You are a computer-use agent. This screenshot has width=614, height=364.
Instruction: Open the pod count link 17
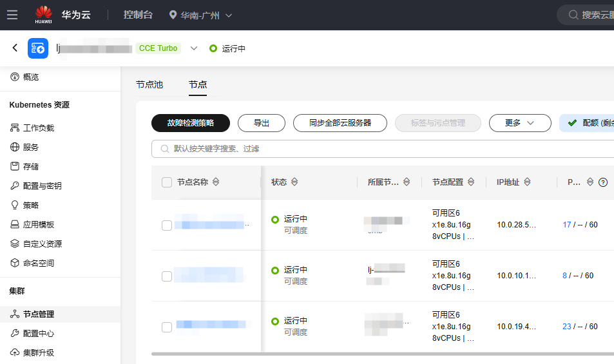click(x=566, y=225)
